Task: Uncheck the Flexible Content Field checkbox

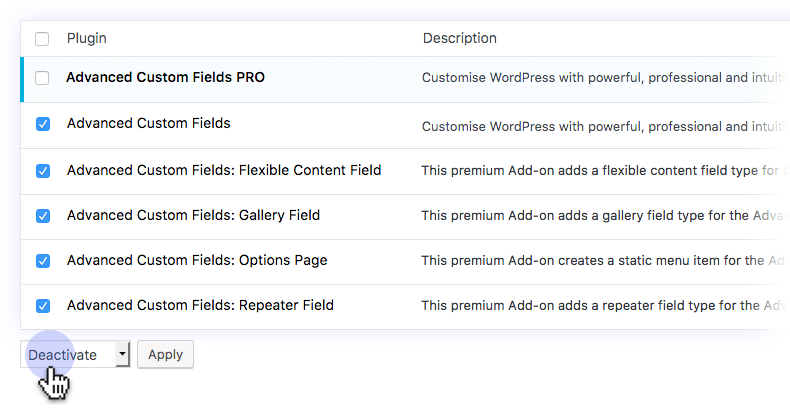Action: 43,171
